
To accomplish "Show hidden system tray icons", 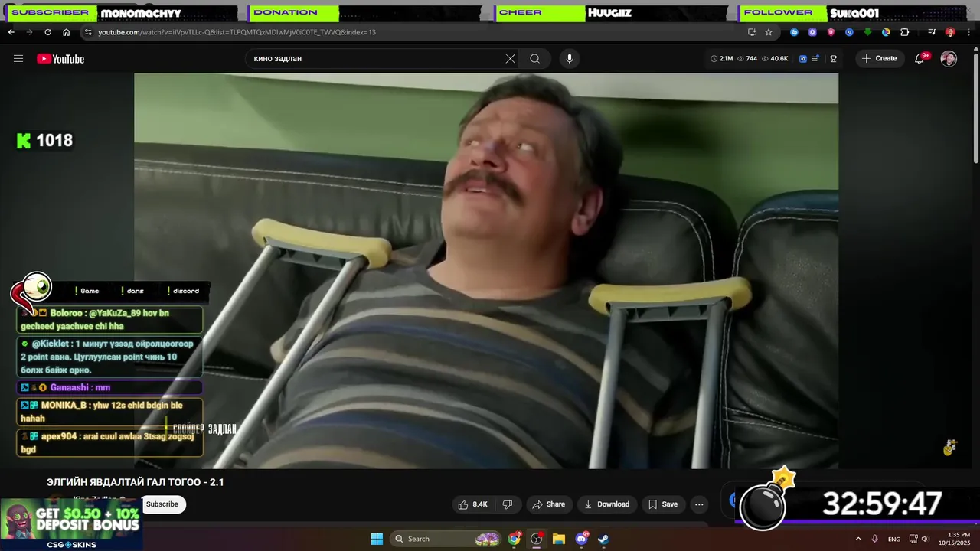I will pyautogui.click(x=858, y=539).
